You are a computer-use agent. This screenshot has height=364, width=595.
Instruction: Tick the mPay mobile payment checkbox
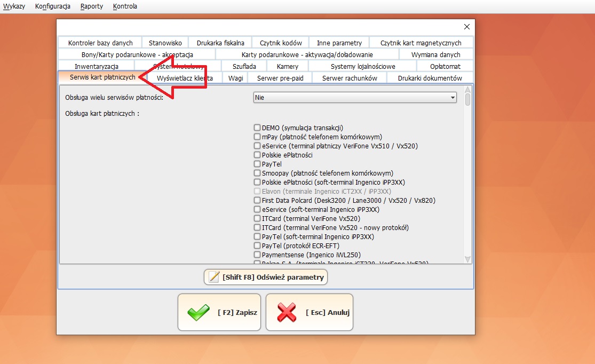point(257,137)
